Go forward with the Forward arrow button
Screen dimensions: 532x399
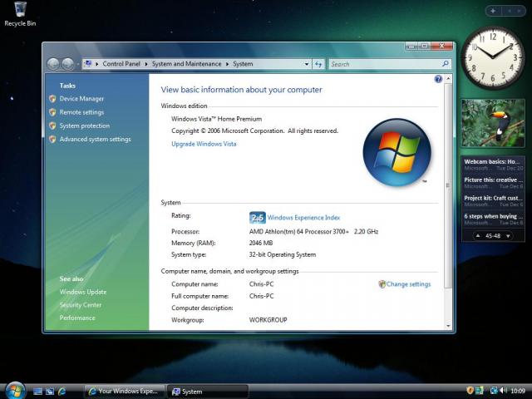coord(68,64)
